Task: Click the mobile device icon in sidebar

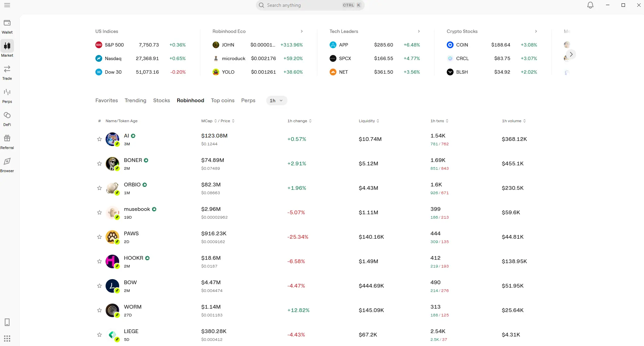Action: pos(7,322)
